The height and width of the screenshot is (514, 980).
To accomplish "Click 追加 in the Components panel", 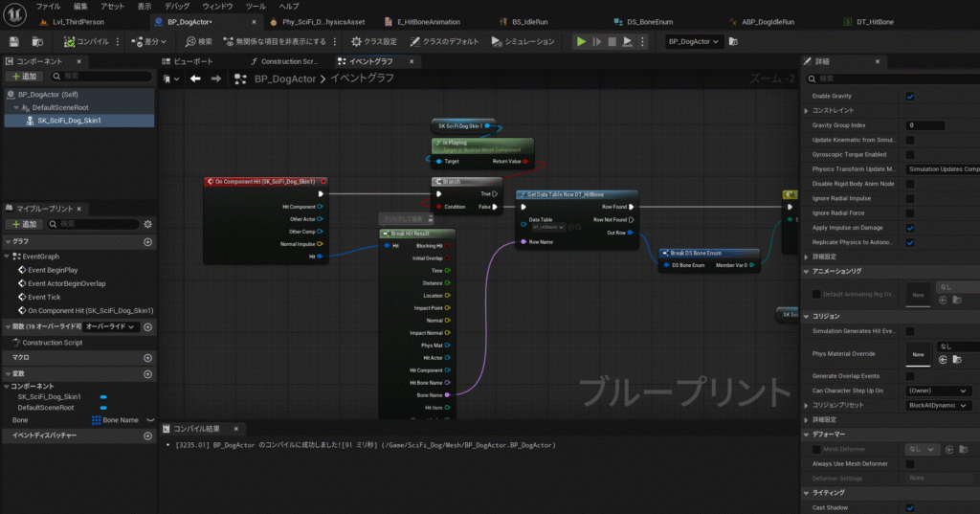I will pyautogui.click(x=24, y=77).
